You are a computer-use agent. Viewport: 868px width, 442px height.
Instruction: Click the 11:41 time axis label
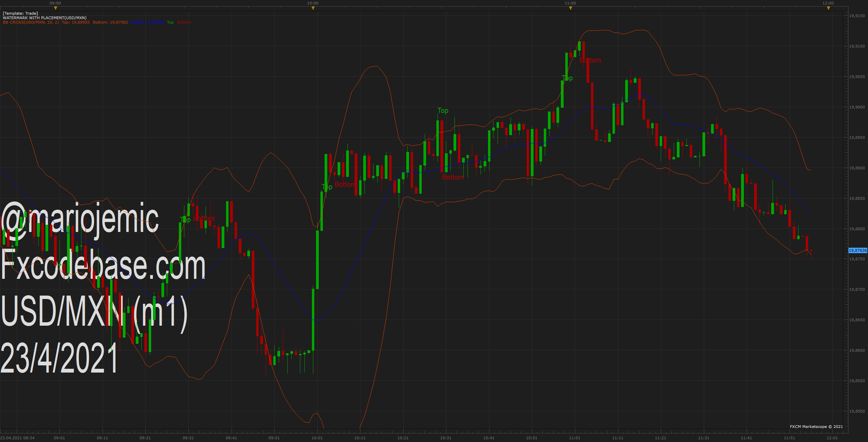(x=746, y=438)
